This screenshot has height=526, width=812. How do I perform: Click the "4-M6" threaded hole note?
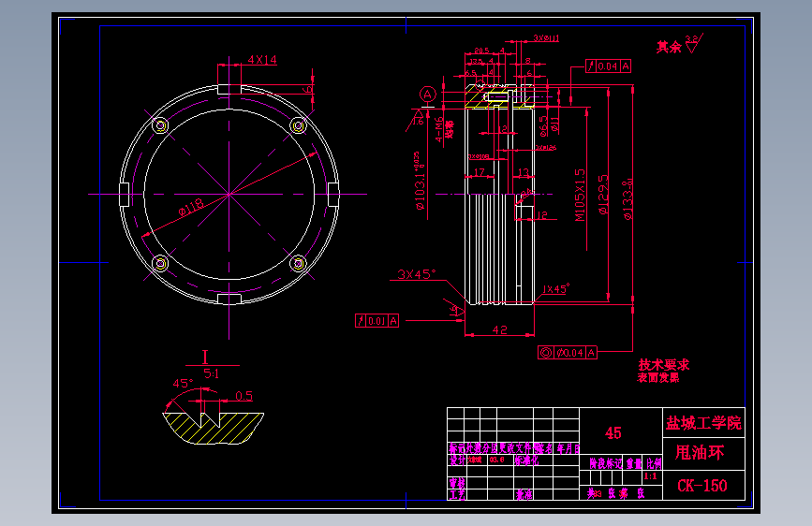[x=439, y=129]
